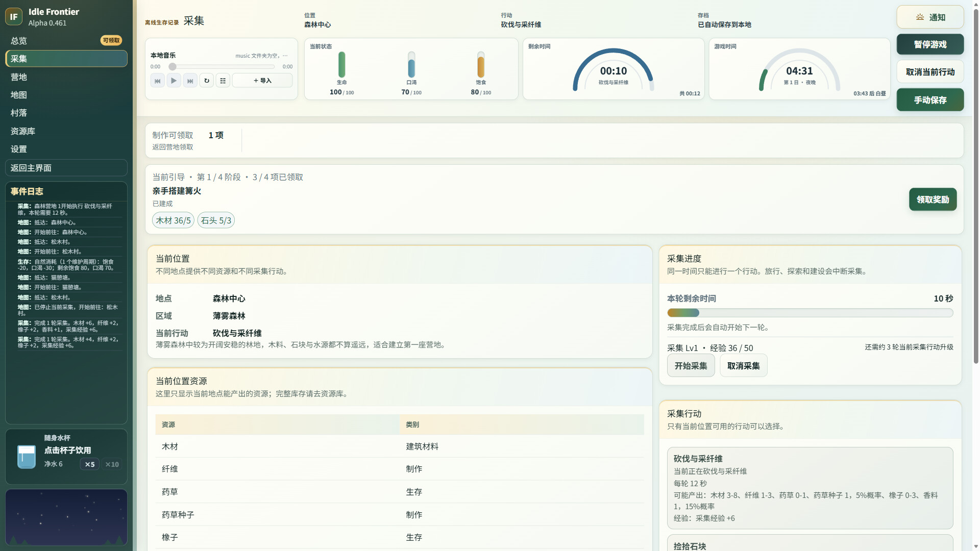Viewport: 980px width, 551px height.
Task: Click the previous track button
Action: point(157,81)
